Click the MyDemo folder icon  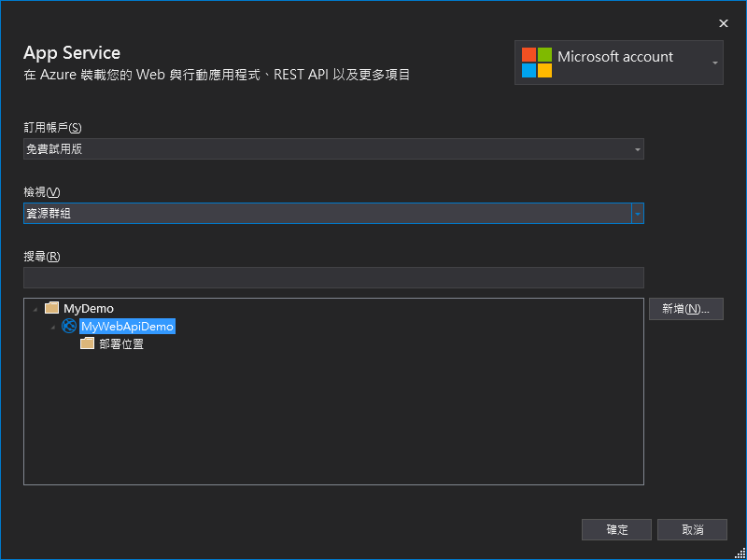pos(52,308)
